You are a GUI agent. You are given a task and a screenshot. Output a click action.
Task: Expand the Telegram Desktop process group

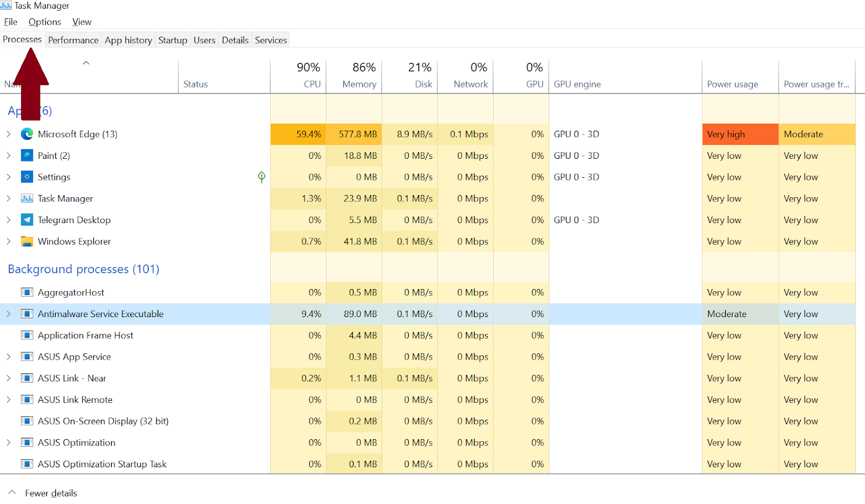pos(9,220)
